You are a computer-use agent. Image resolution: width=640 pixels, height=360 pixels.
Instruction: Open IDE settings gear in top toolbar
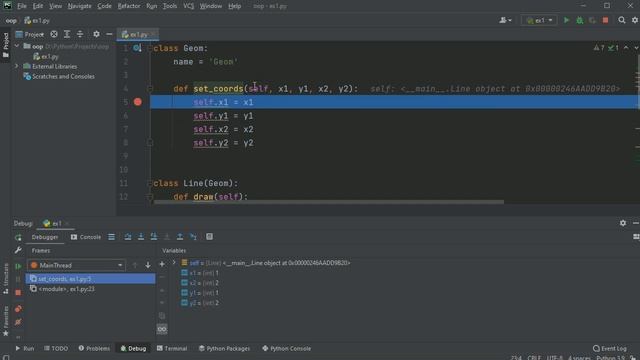click(635, 20)
